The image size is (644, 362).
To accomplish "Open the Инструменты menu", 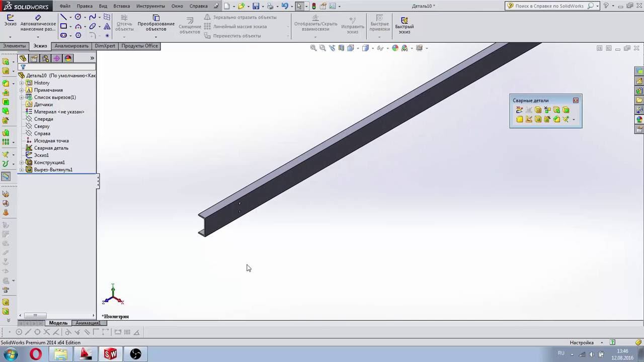I will (x=151, y=6).
